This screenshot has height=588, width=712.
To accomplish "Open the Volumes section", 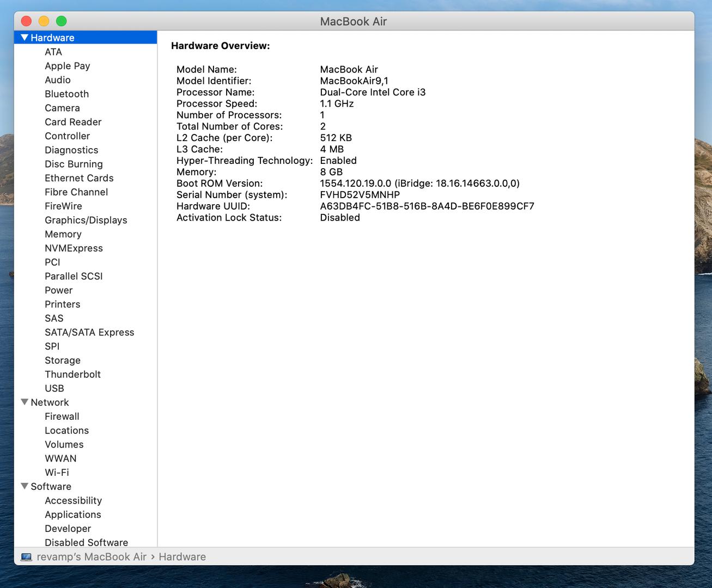I will (64, 444).
